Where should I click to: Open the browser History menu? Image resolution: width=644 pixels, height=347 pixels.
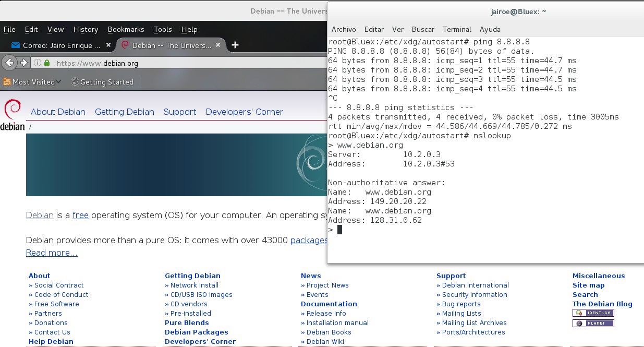(x=86, y=29)
